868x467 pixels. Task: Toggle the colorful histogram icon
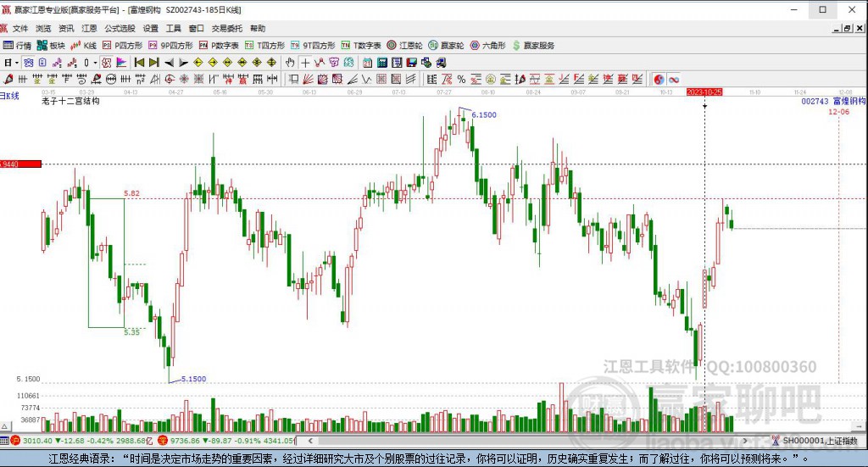pos(121,63)
